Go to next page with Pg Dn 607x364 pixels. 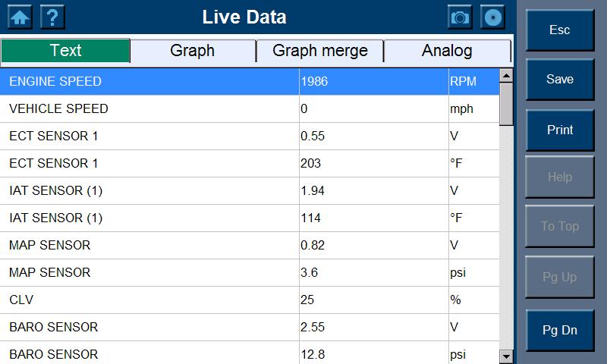(560, 331)
